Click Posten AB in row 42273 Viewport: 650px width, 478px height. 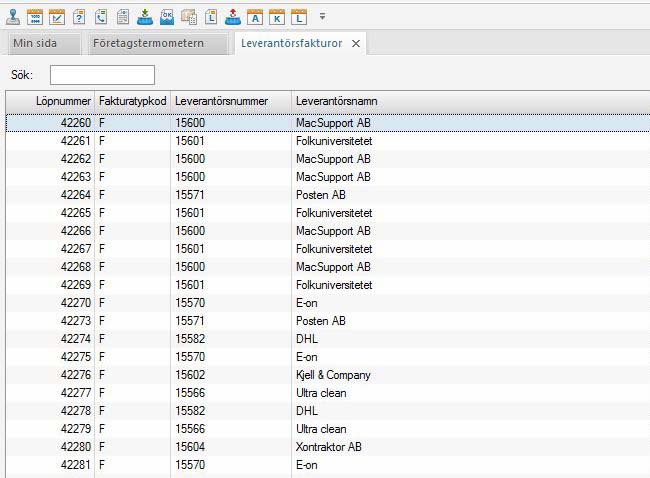click(321, 321)
